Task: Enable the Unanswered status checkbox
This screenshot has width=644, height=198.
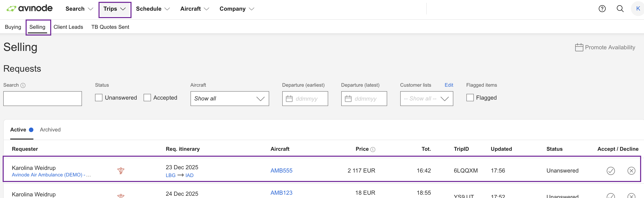Action: [x=99, y=98]
